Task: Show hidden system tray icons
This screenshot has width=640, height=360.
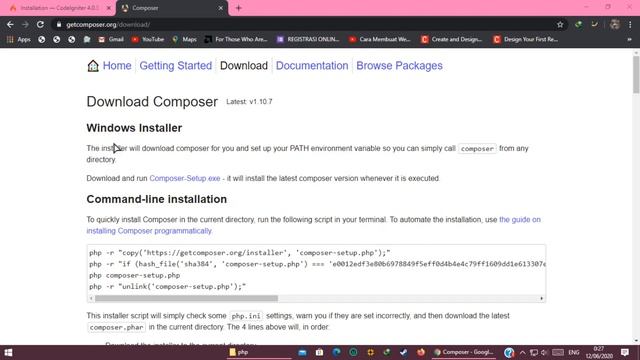Action: (522, 352)
